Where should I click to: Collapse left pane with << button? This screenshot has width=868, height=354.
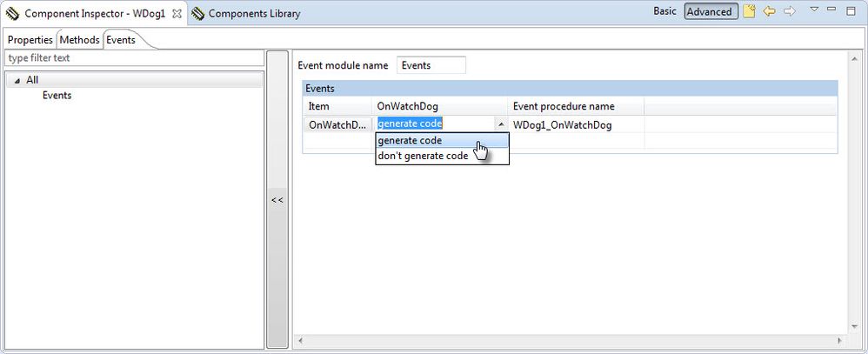277,200
